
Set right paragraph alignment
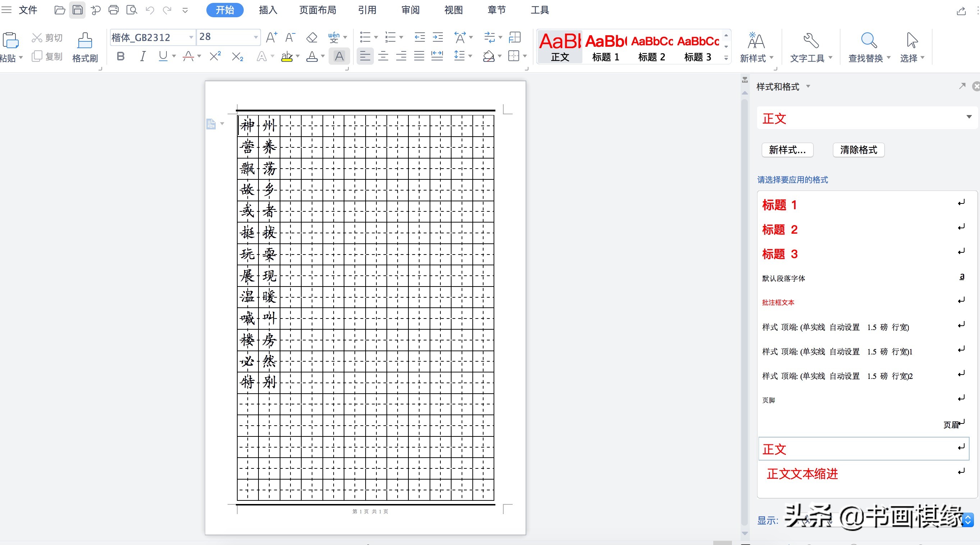click(401, 56)
